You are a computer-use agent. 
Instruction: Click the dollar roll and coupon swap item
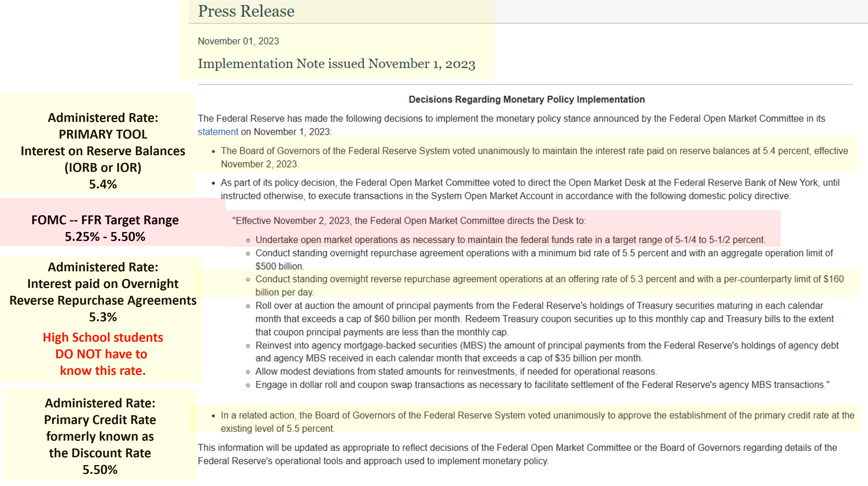click(542, 384)
